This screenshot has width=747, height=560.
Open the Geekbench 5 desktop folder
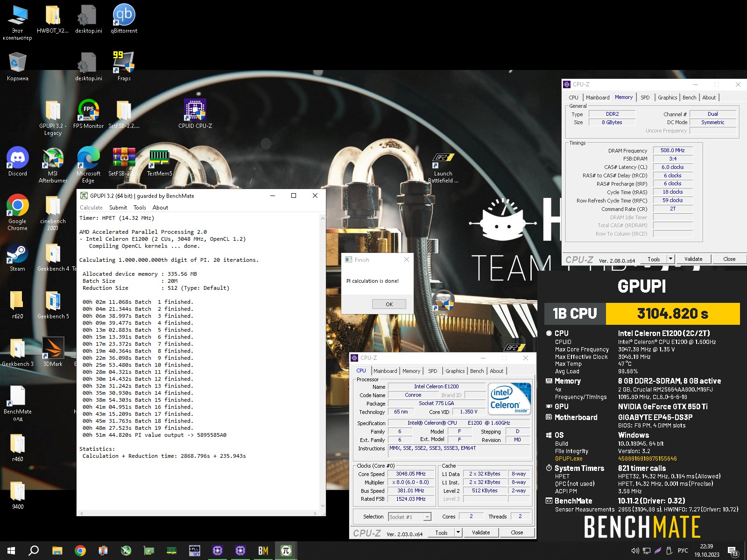click(53, 304)
